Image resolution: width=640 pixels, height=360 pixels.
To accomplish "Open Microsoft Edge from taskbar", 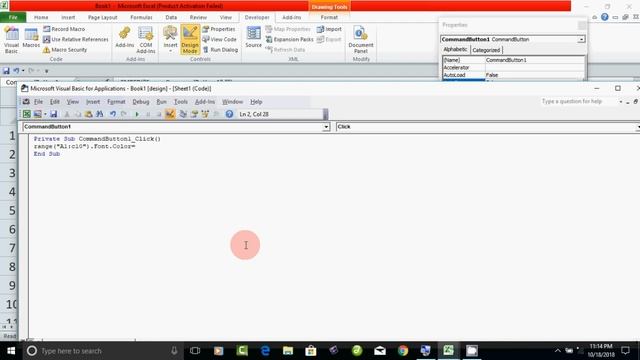I will (265, 351).
